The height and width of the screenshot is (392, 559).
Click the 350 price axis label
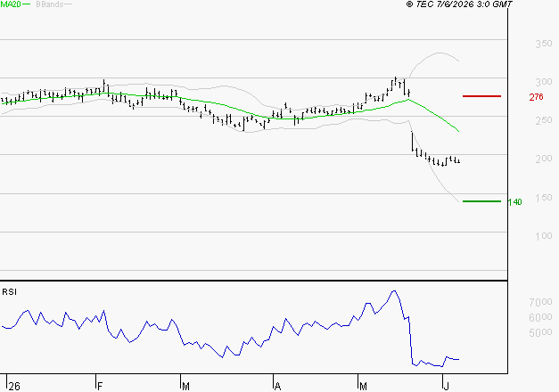coord(544,44)
